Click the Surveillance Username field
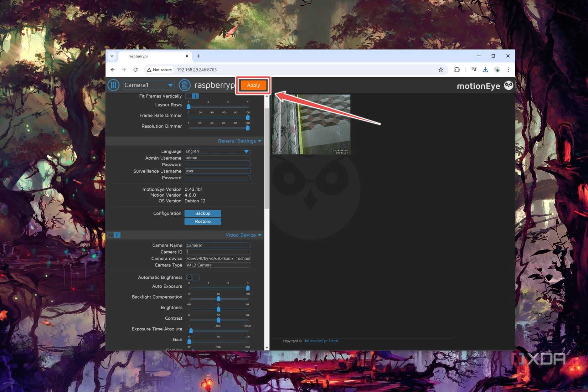Viewport: 588px width, 392px height. 217,171
